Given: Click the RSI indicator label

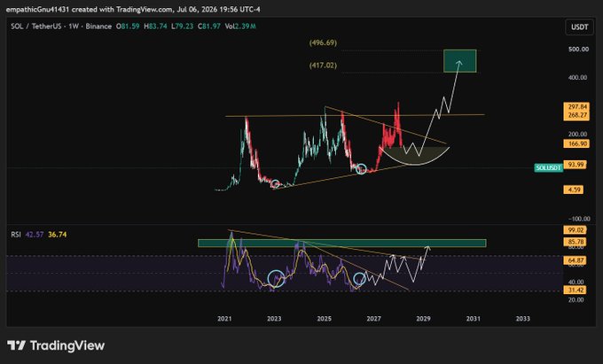Looking at the screenshot, I should tap(16, 234).
